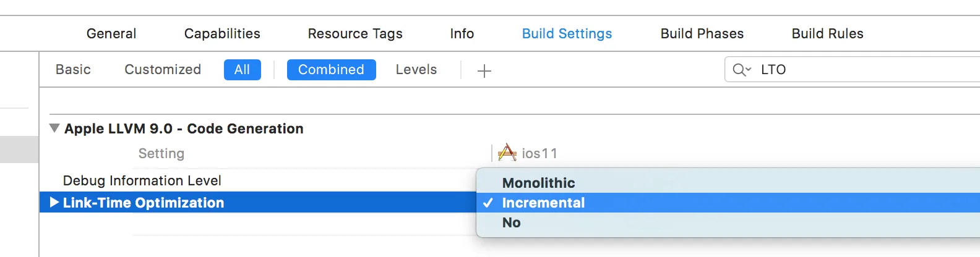Click the plus add build setting button
Viewport: 980px width, 257px height.
coord(484,71)
